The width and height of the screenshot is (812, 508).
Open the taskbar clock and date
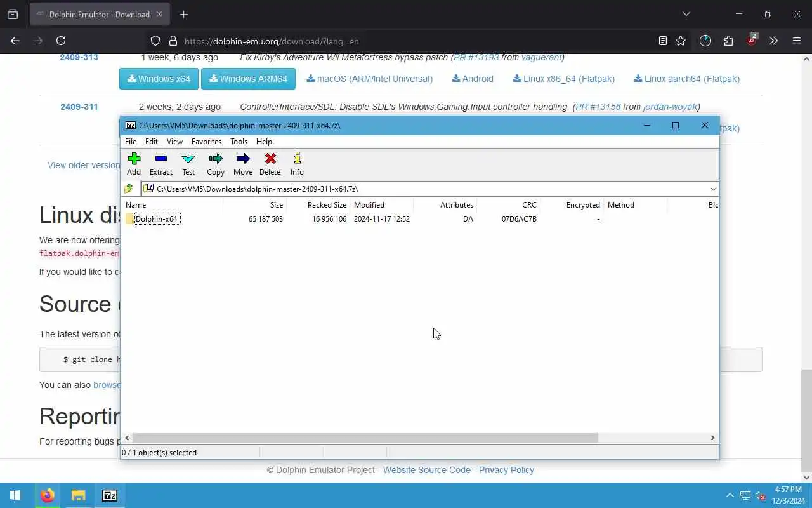(789, 495)
